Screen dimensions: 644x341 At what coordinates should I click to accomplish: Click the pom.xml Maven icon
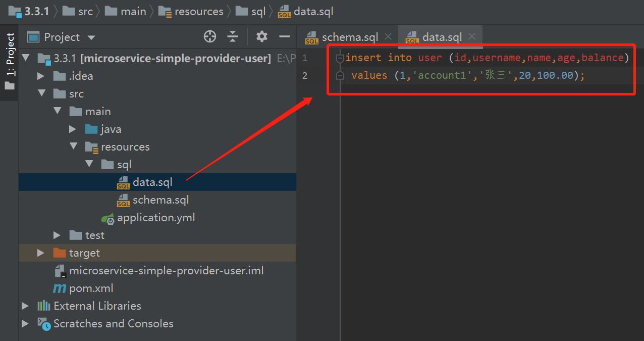point(60,288)
